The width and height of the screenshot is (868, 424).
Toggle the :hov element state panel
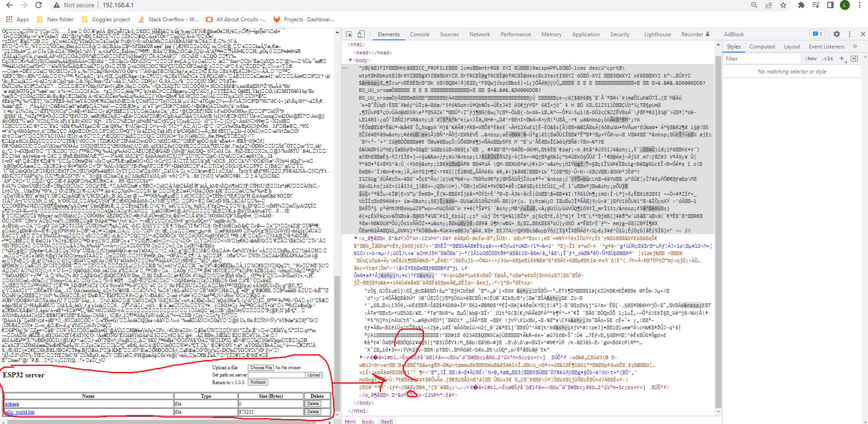(x=811, y=59)
